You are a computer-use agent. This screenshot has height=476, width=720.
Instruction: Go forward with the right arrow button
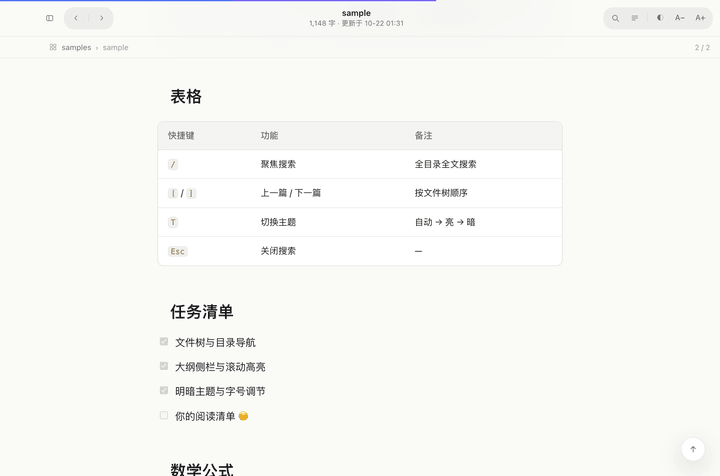(101, 18)
